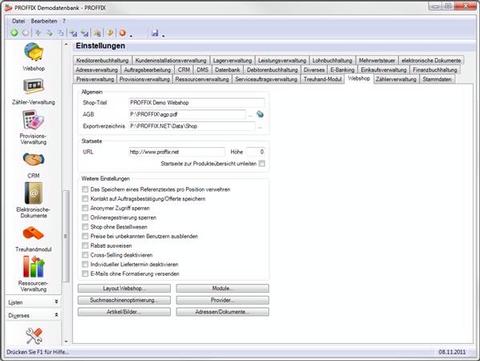Select the DMS tab
This screenshot has width=480, height=361.
coord(202,70)
